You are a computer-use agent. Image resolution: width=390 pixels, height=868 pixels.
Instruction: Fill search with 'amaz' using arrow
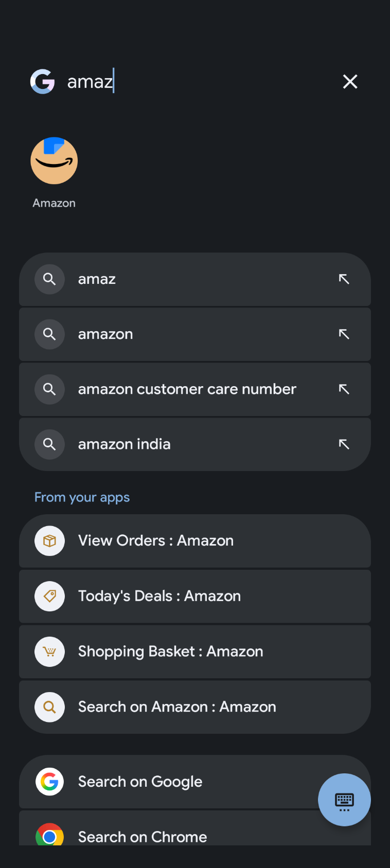(344, 279)
